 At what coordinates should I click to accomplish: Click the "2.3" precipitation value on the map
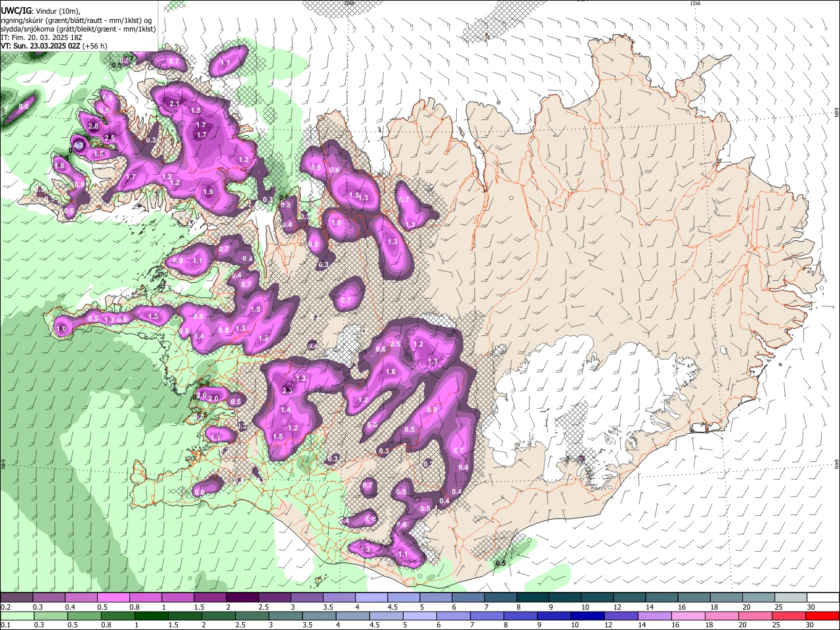(287, 390)
